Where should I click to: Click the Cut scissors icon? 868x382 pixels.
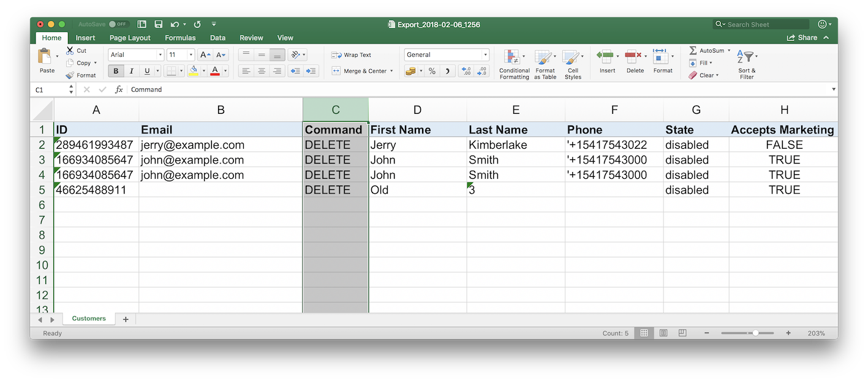[70, 50]
